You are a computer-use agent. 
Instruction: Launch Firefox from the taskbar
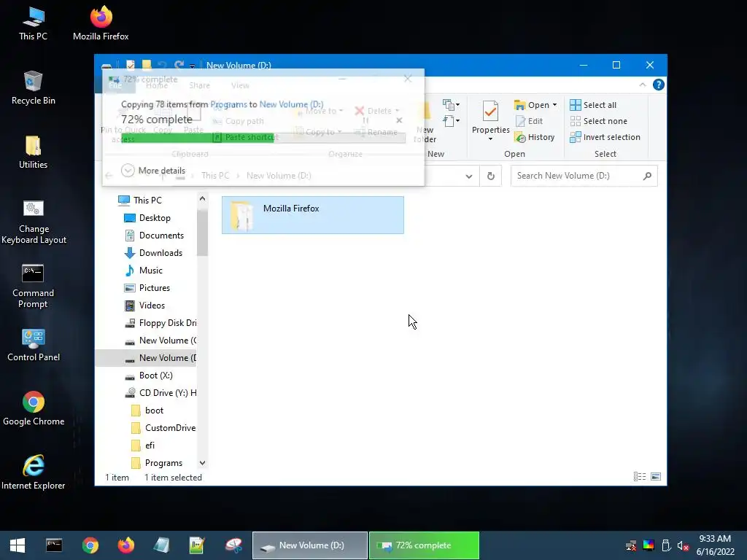(x=125, y=545)
